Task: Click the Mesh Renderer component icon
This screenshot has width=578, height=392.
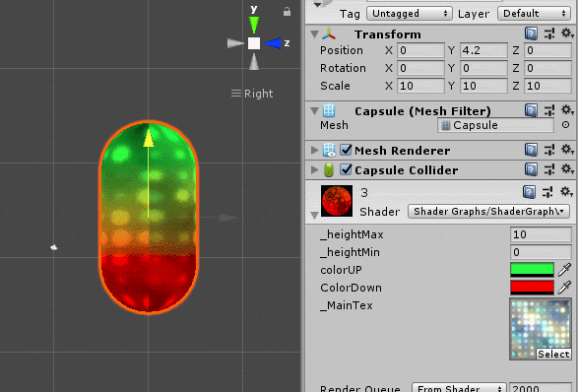Action: (x=329, y=150)
